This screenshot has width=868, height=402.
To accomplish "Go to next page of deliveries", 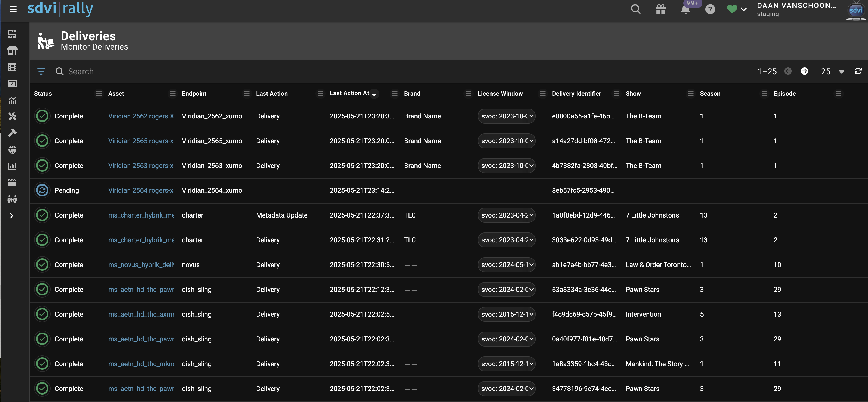I will click(804, 71).
